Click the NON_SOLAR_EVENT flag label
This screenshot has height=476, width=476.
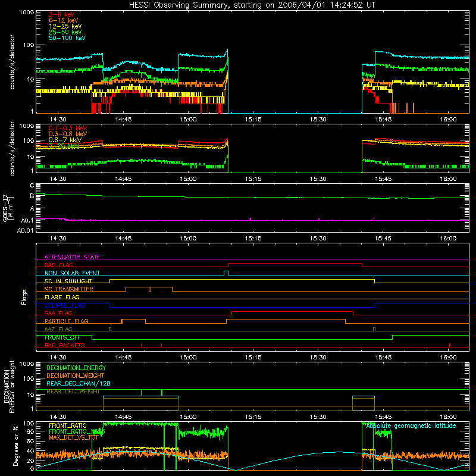(x=72, y=273)
